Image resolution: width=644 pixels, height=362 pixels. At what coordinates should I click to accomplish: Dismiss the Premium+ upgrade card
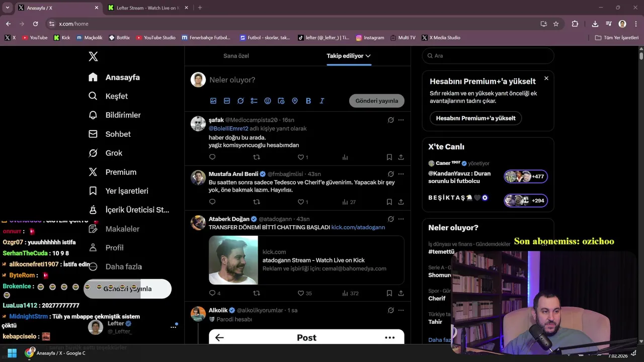(546, 78)
